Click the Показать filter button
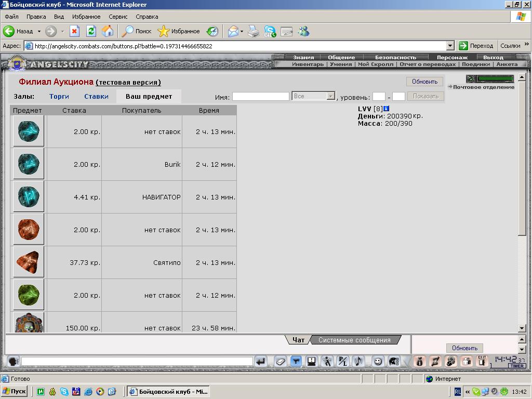The image size is (532, 399). click(x=425, y=96)
